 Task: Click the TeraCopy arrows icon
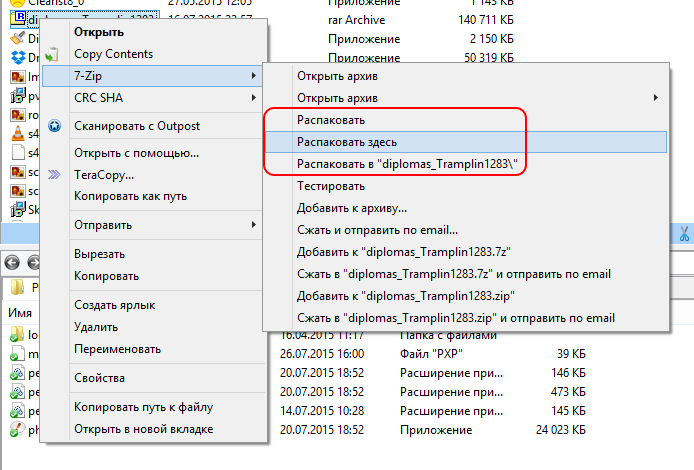[x=54, y=175]
